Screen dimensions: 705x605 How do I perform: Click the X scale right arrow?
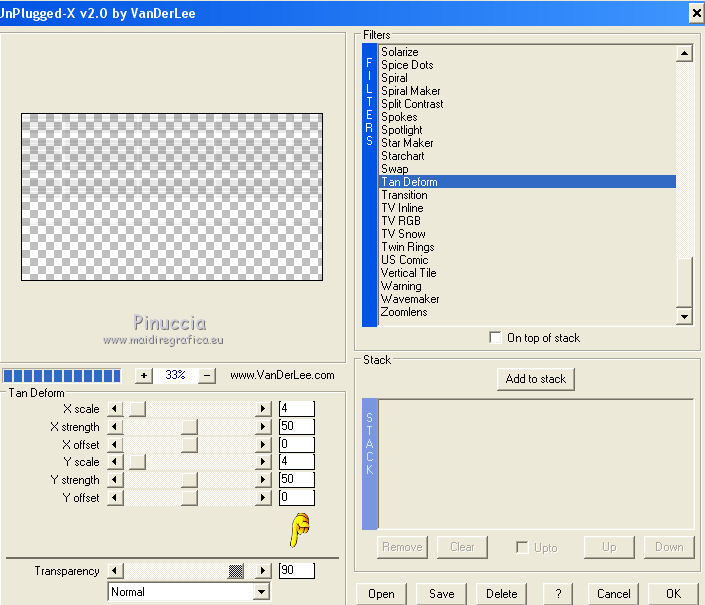(264, 409)
